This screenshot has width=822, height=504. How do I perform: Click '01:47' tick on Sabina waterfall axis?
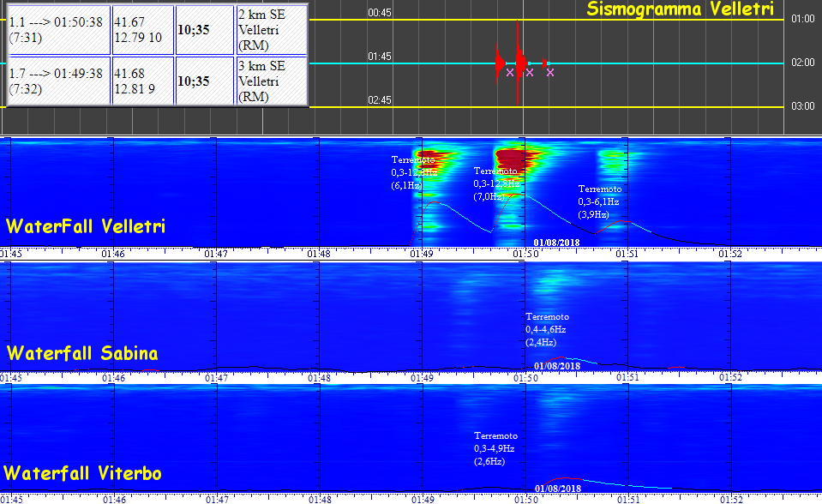[216, 378]
